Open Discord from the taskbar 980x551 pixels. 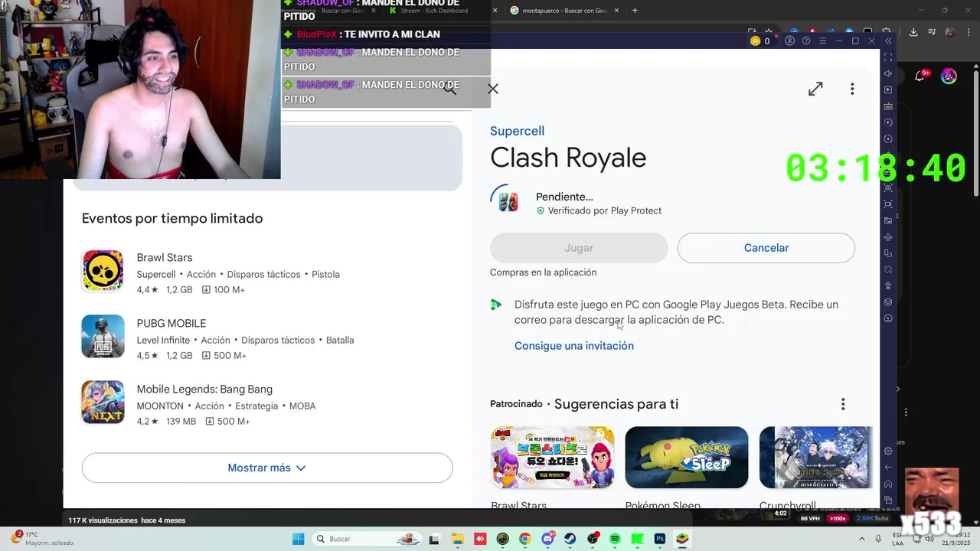pos(548,539)
